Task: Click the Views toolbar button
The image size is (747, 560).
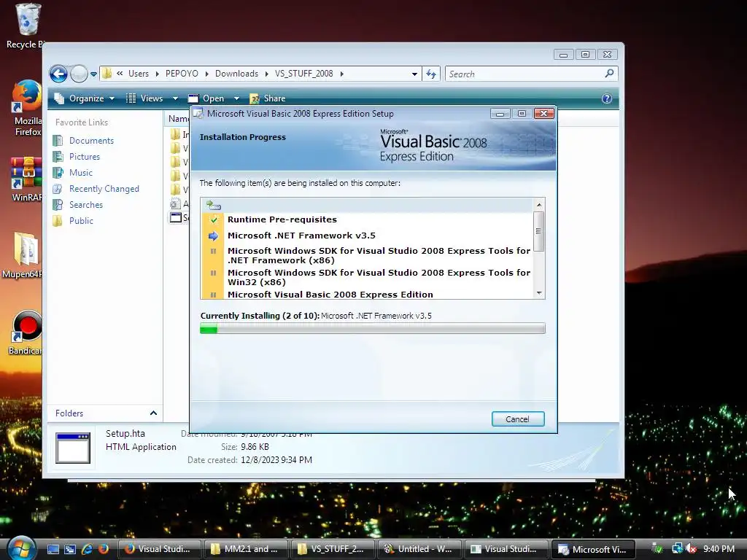Action: coord(145,98)
